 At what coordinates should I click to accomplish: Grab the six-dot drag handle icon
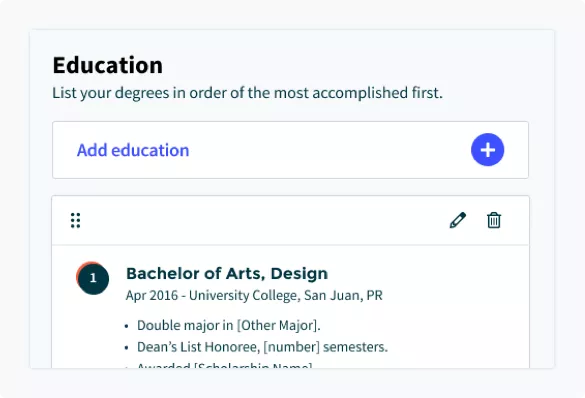(75, 220)
